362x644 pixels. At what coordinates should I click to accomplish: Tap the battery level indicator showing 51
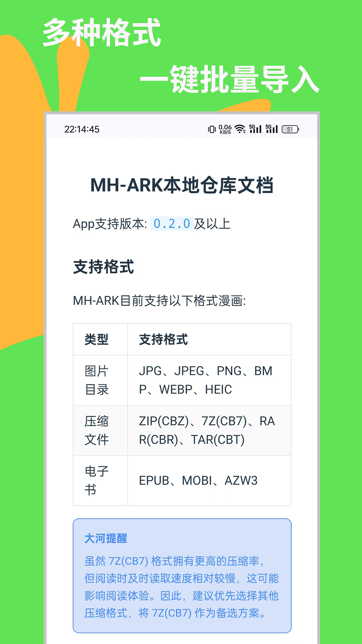tap(290, 129)
